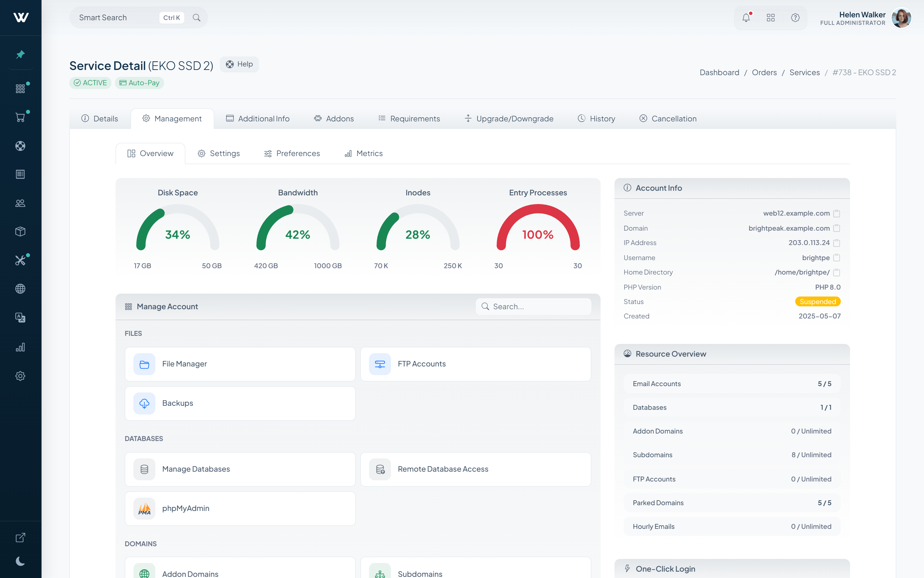Viewport: 924px width, 578px height.
Task: Click the Help button near title
Action: [239, 64]
